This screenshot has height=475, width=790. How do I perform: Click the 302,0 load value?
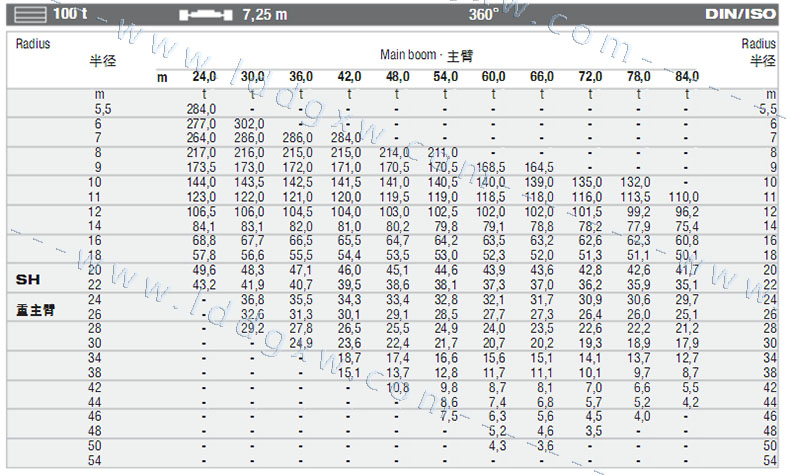(x=249, y=124)
